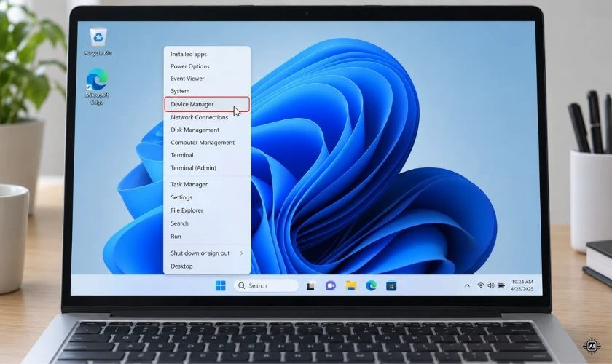
Task: Open the Microsoft Edge desktop shortcut
Action: [x=97, y=87]
